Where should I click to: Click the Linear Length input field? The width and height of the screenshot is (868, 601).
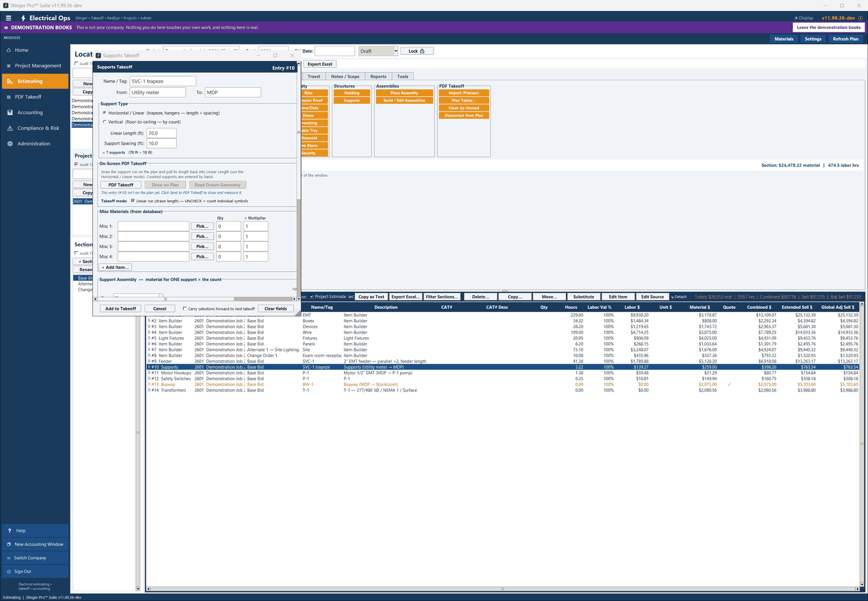(161, 133)
